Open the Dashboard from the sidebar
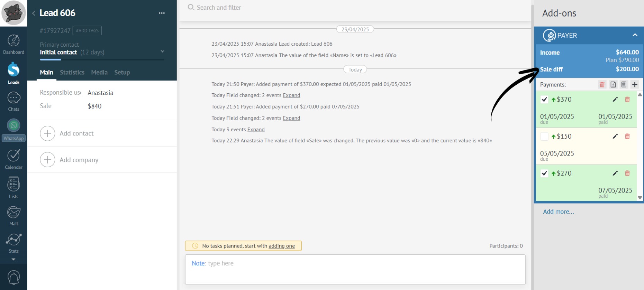644x290 pixels. (x=13, y=44)
